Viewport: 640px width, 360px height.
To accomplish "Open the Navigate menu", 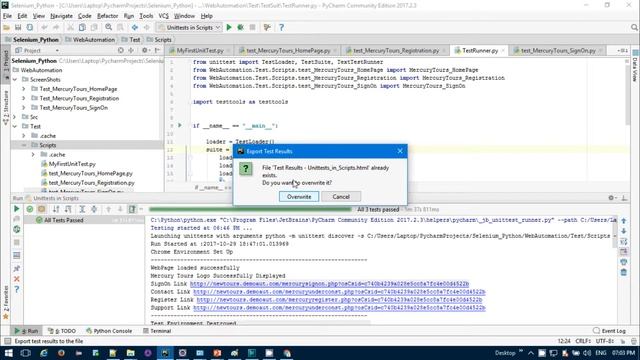I will 61,16.
